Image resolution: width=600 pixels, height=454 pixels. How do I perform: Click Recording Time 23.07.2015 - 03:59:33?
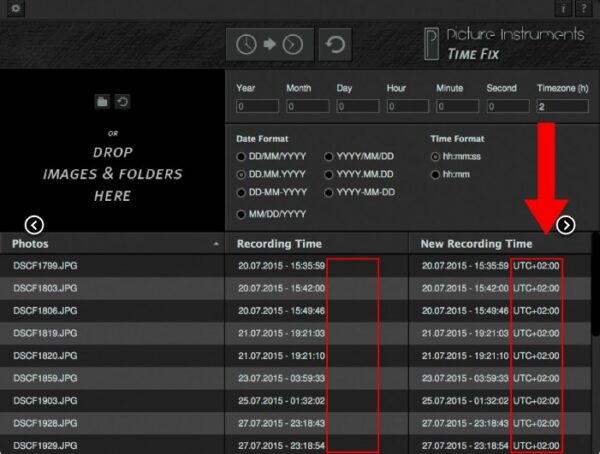click(281, 378)
